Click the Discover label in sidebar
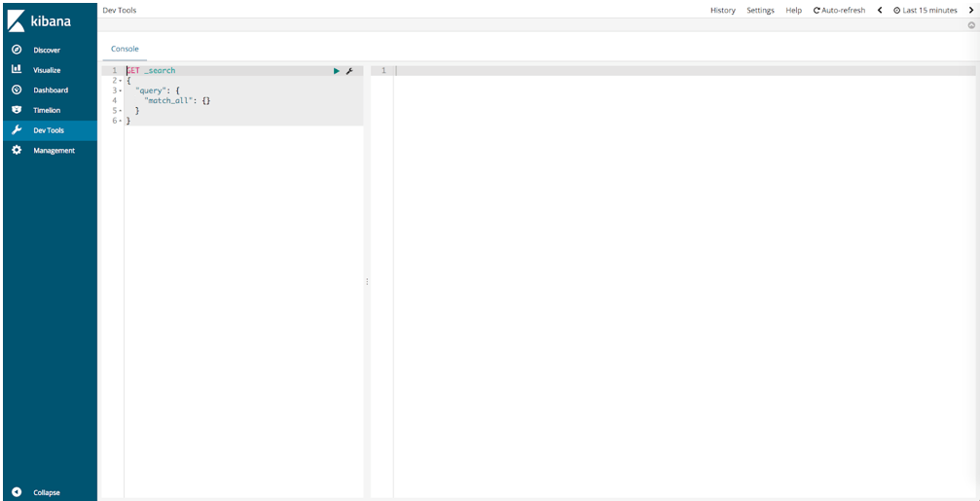This screenshot has height=501, width=980. [x=47, y=50]
